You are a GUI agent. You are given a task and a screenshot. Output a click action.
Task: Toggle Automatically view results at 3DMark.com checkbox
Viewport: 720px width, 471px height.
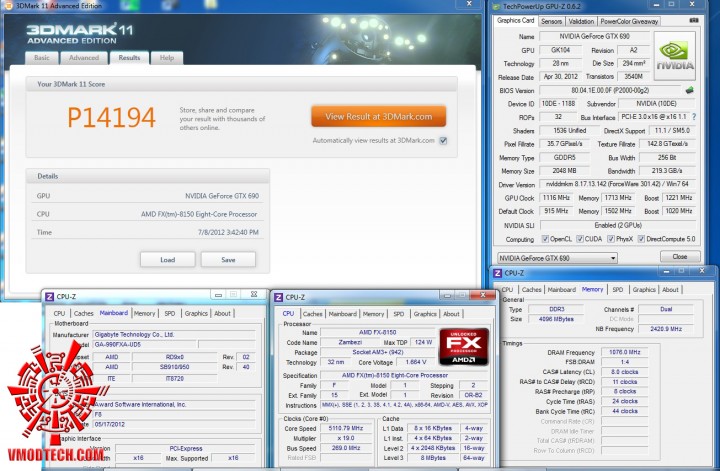(443, 141)
